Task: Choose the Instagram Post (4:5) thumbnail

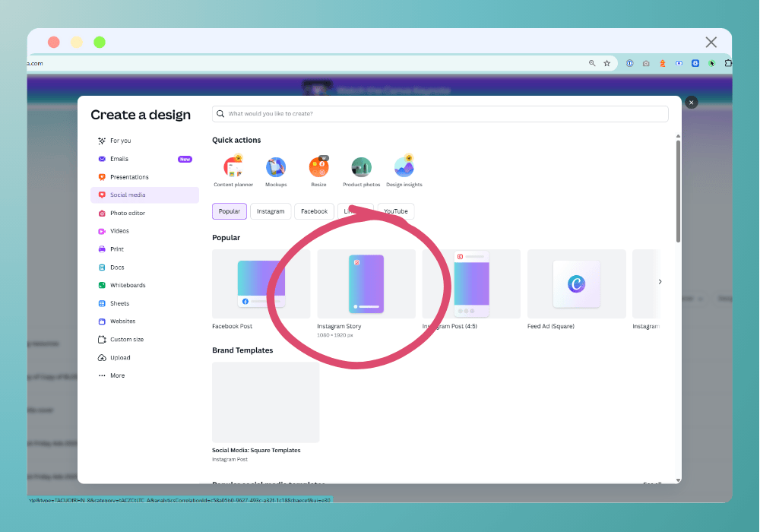Action: [471, 284]
